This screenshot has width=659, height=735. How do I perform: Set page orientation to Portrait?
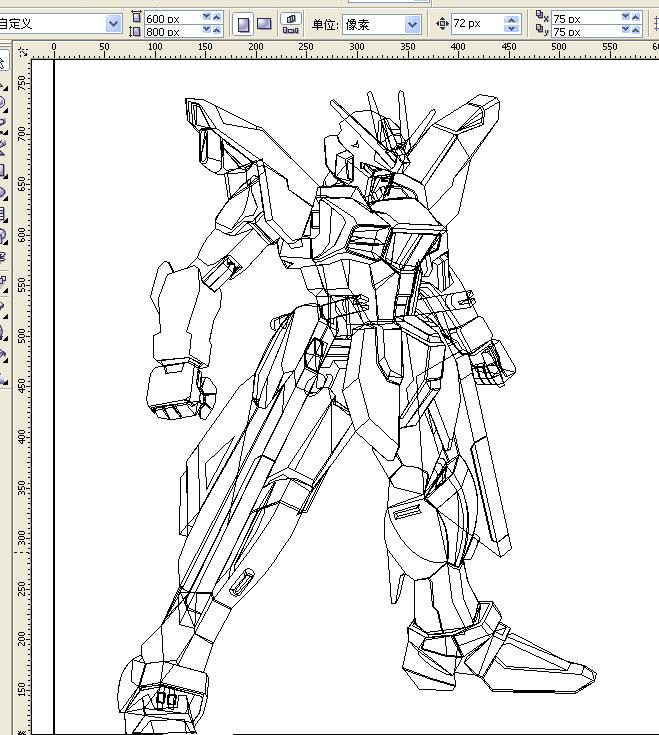(x=243, y=24)
